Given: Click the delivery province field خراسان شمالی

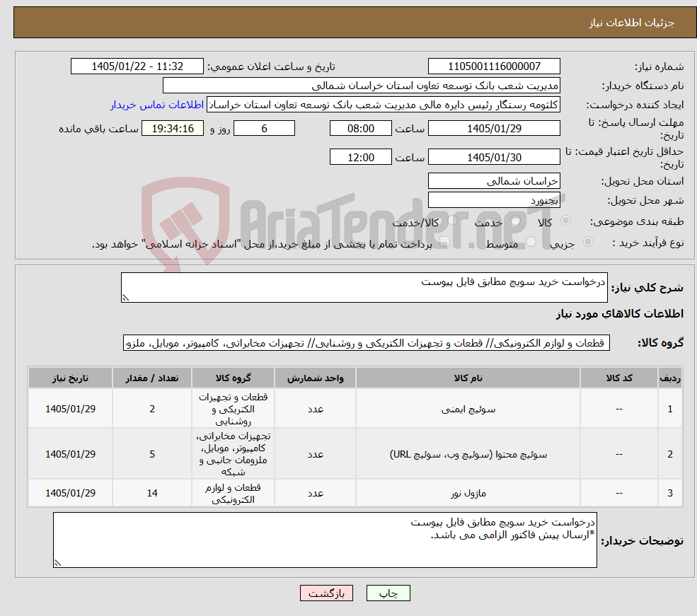Looking at the screenshot, I should point(494,181).
